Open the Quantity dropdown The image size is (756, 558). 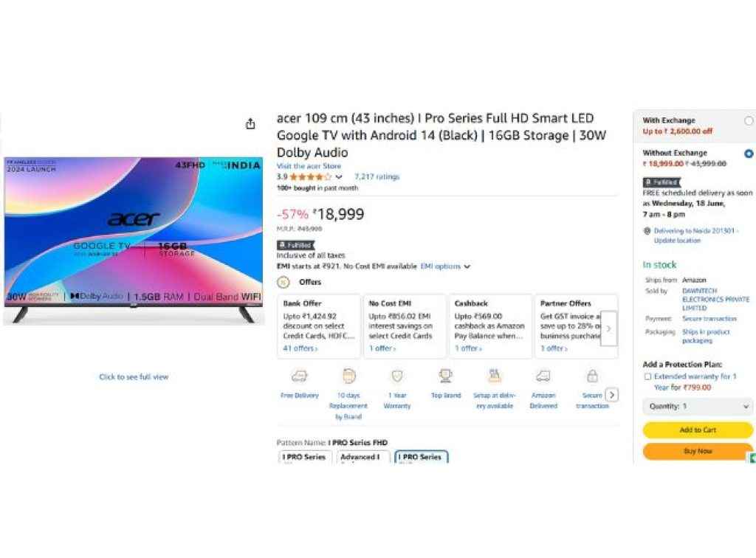click(x=698, y=406)
